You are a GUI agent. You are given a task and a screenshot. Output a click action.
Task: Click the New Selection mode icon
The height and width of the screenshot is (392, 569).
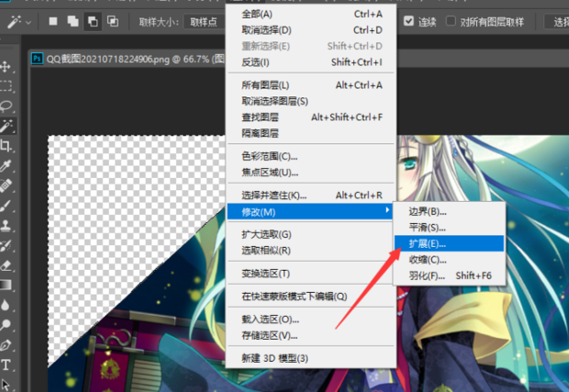53,21
